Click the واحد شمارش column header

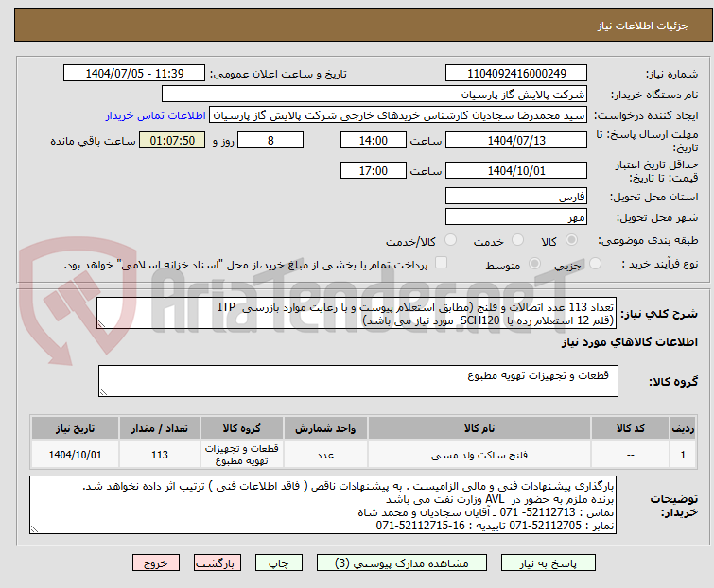tap(325, 428)
